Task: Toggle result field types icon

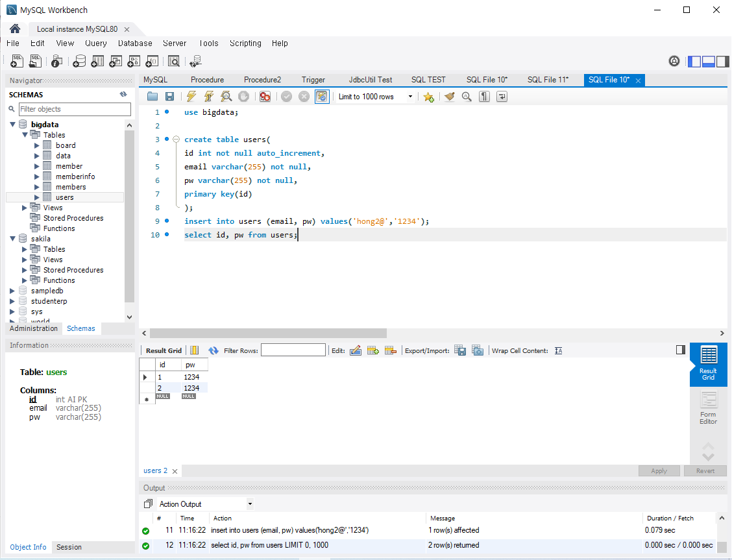Action: coord(195,350)
